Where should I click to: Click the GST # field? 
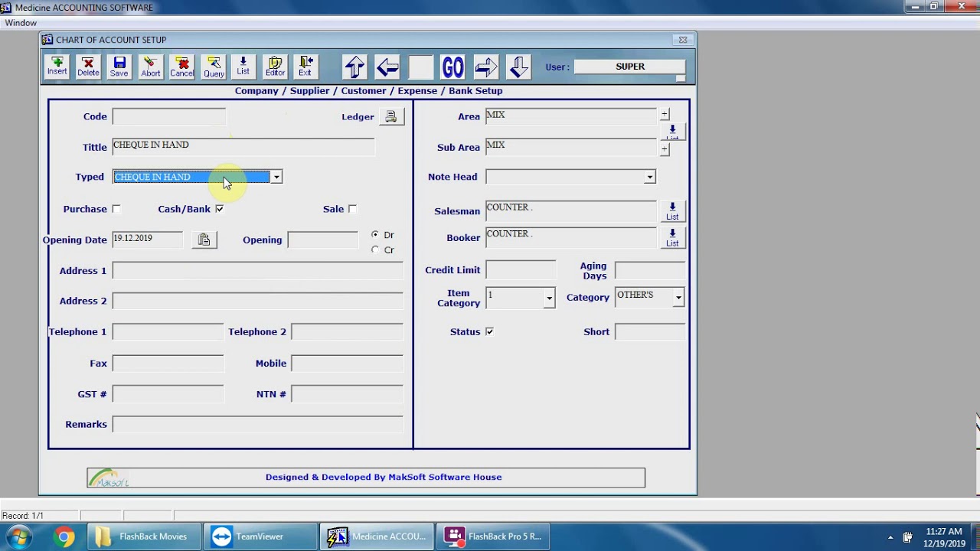pos(168,394)
